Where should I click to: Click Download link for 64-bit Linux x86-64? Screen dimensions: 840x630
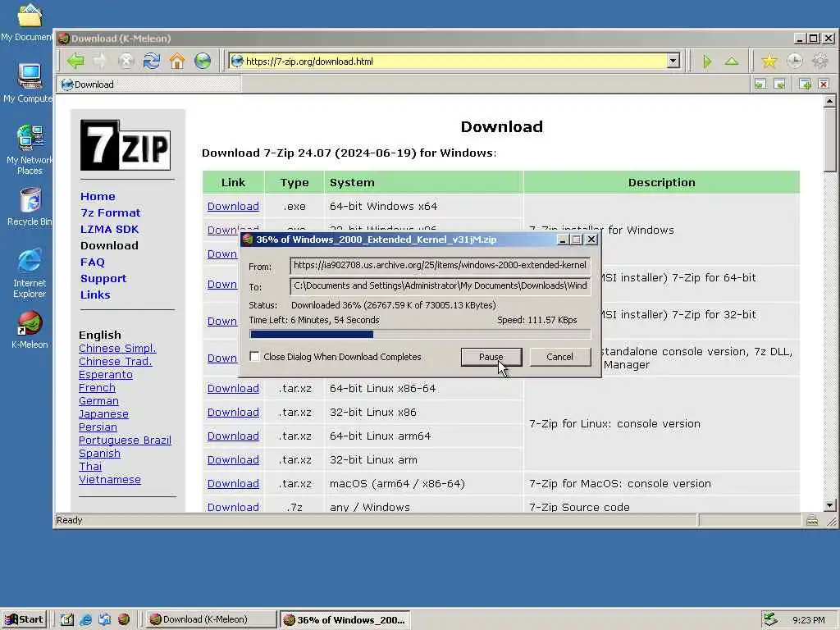click(x=233, y=388)
